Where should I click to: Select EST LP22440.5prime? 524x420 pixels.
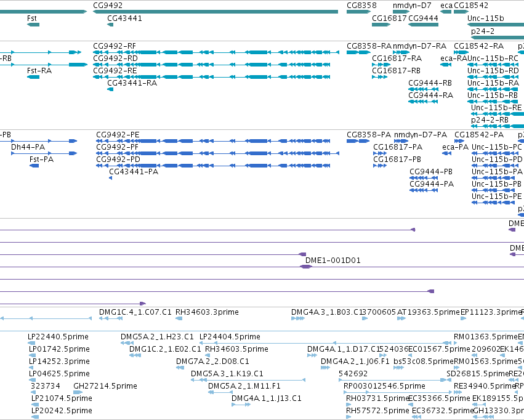pos(58,337)
